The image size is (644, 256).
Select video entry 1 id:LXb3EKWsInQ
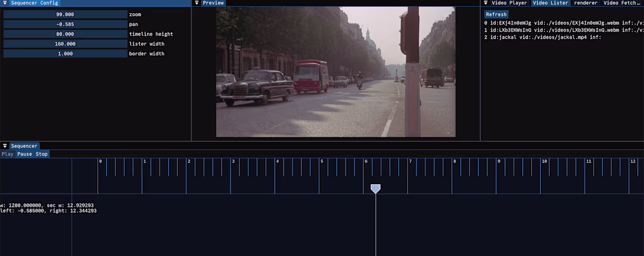point(563,30)
